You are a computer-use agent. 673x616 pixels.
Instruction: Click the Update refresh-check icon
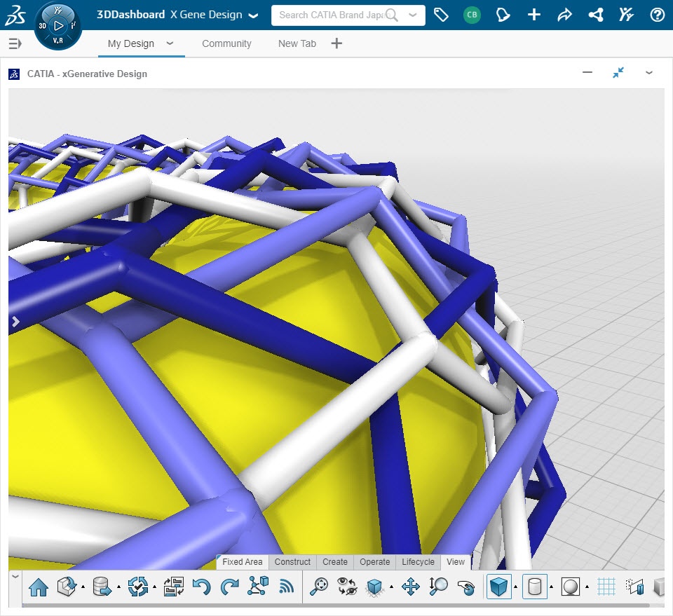[x=138, y=587]
